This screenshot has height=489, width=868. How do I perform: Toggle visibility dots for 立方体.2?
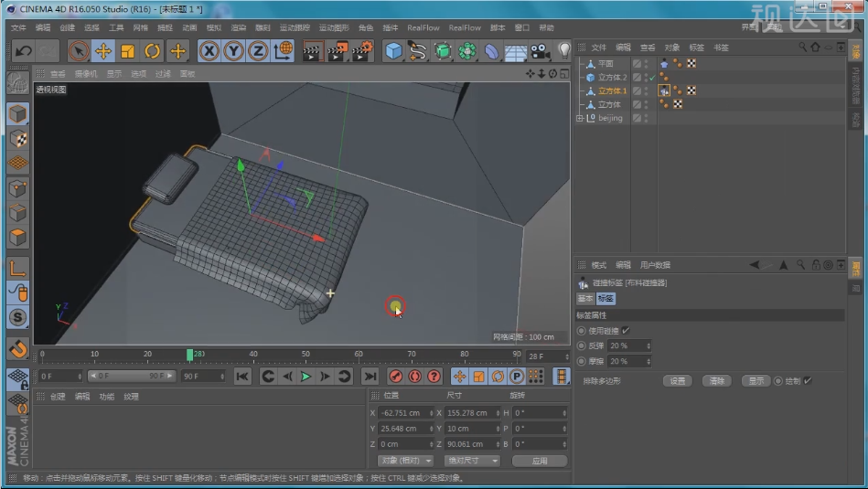(646, 78)
